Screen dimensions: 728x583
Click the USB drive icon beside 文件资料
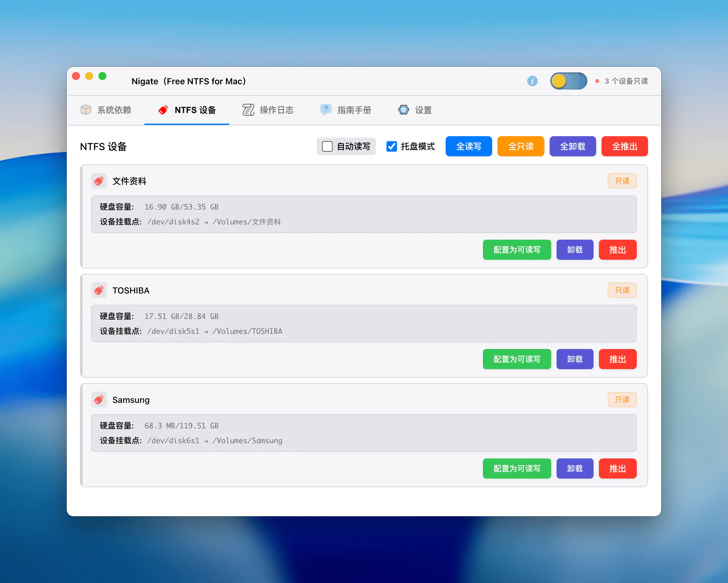point(99,181)
